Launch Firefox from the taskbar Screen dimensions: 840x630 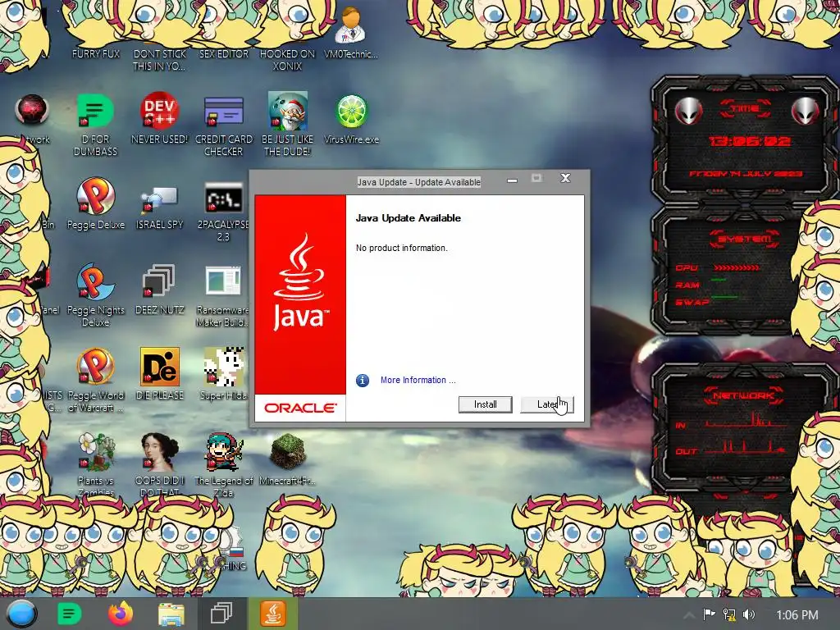[x=121, y=614]
